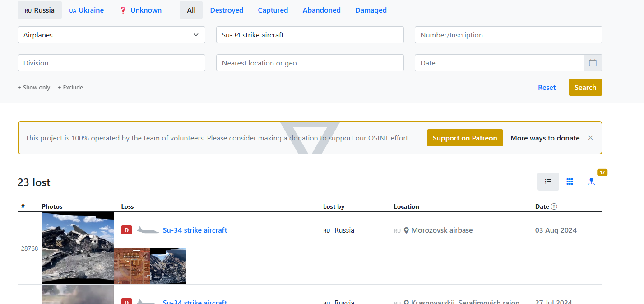The image size is (644, 304).
Task: Open the calendar date picker icon
Action: coord(593,63)
